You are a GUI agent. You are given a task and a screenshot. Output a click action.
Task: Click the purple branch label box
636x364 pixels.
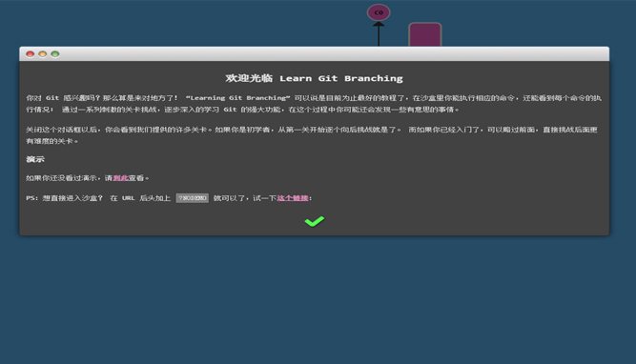[x=424, y=34]
